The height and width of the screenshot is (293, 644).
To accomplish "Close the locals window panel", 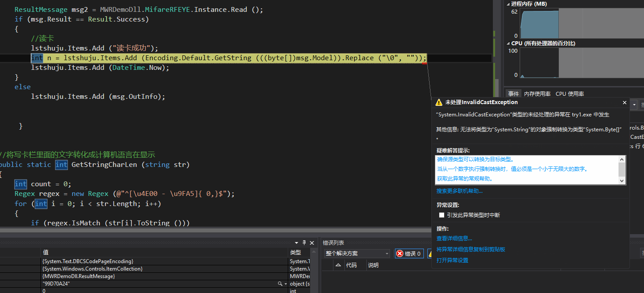I will (312, 243).
